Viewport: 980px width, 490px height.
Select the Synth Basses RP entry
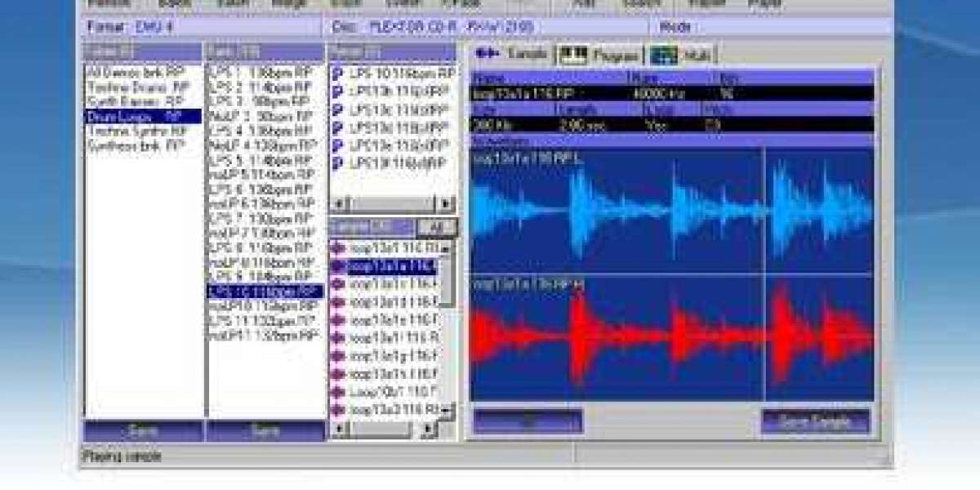click(136, 101)
